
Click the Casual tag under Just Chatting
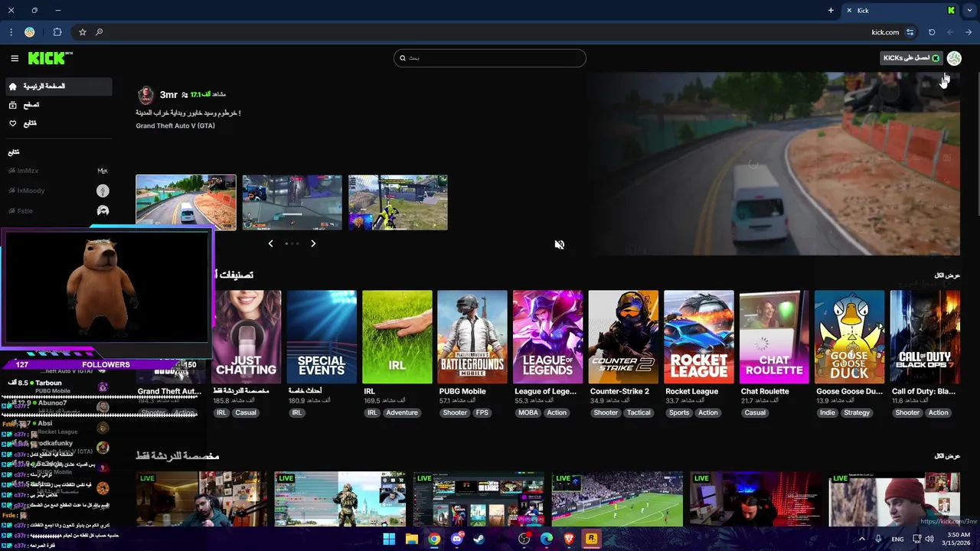246,412
